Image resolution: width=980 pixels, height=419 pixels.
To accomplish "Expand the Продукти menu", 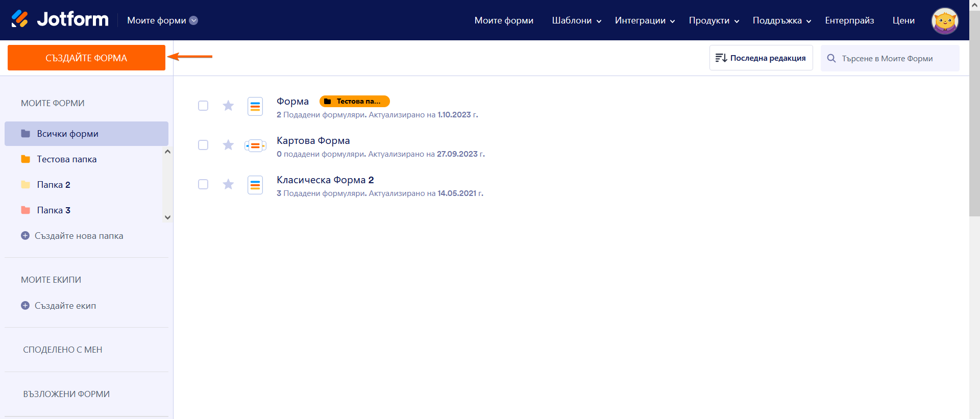I will click(714, 20).
